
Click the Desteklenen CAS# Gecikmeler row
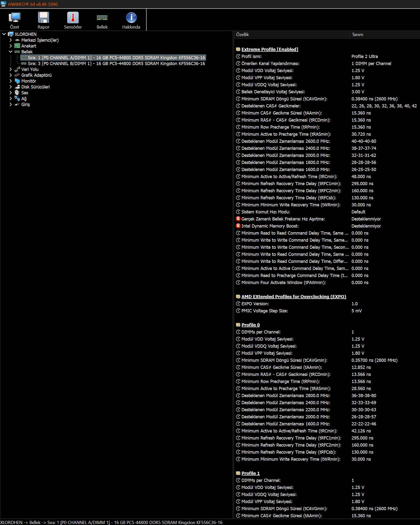327,106
